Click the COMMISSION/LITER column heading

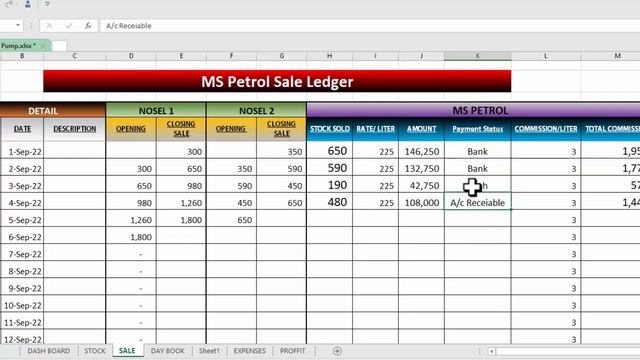coord(546,129)
